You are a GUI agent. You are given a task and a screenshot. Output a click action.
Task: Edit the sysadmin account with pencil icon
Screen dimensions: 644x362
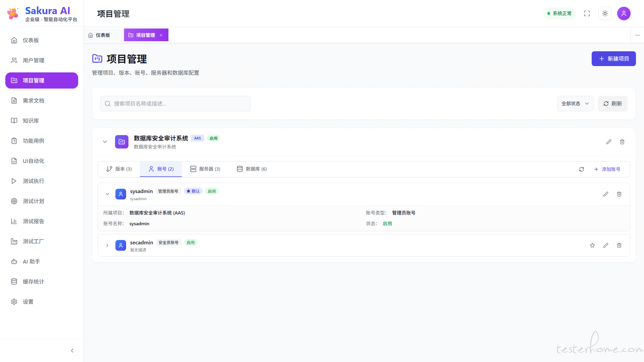tap(606, 194)
